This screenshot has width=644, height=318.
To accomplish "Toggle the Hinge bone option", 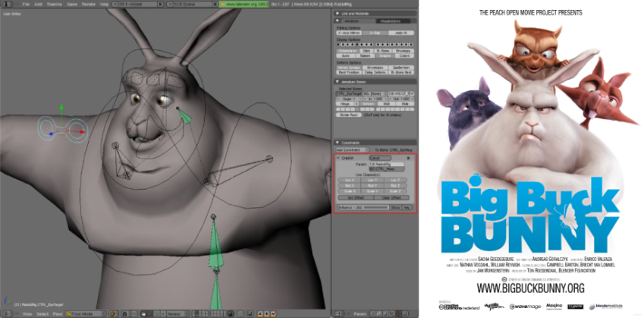I will pyautogui.click(x=345, y=104).
